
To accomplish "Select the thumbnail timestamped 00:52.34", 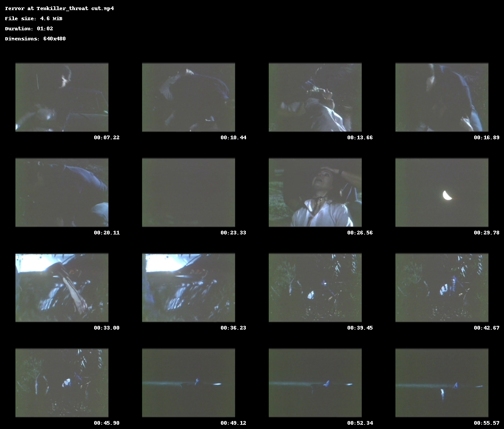I will pos(315,383).
